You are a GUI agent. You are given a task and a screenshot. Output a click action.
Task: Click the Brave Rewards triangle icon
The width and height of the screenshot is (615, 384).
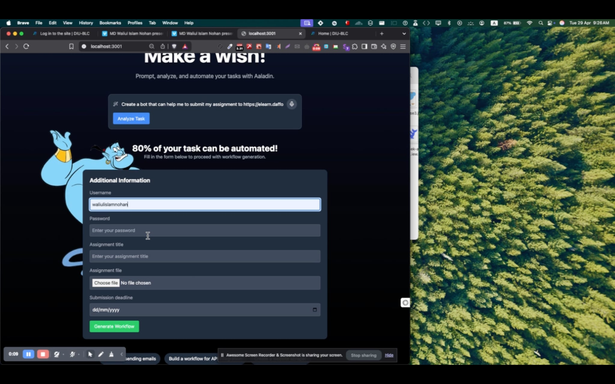(x=185, y=46)
